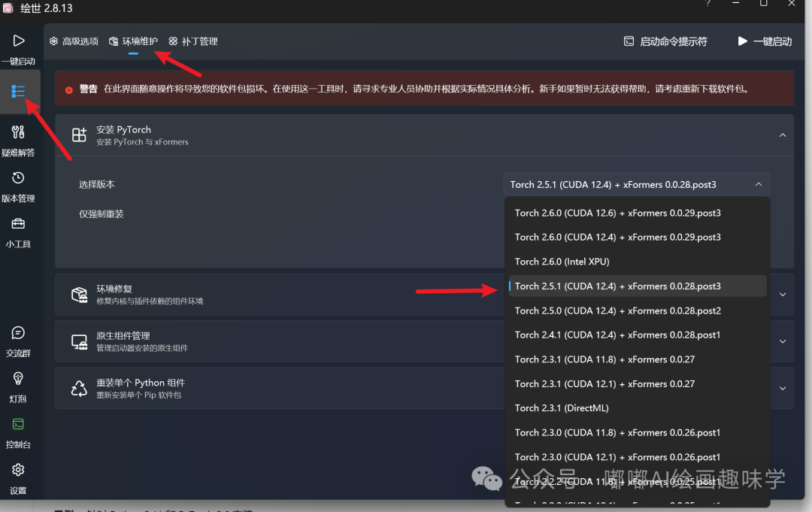Select Torch 2.6.0 (CUDA 12.4) + xFormers 0.0.29.post3
Screen dimensions: 812x512
(x=638, y=237)
